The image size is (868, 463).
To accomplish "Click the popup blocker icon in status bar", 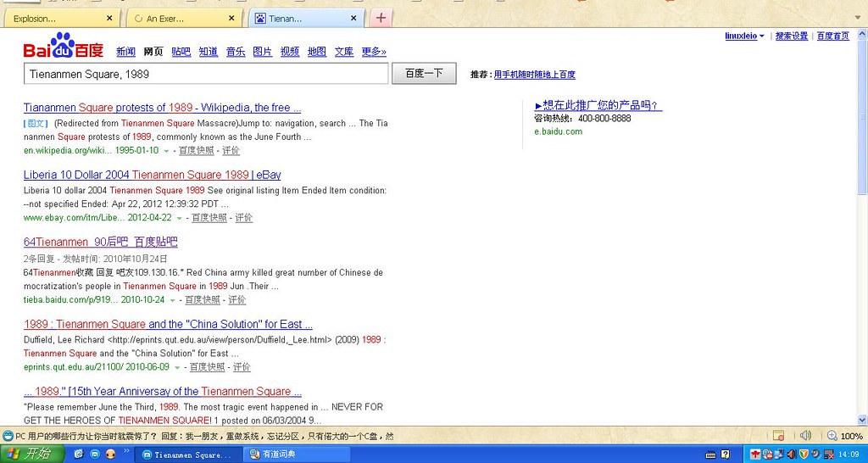I will coord(778,436).
